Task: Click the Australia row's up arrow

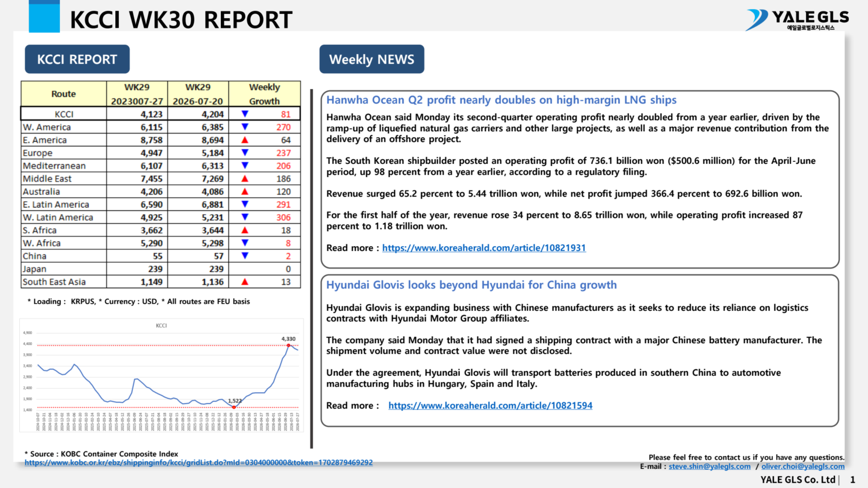Action: click(245, 191)
